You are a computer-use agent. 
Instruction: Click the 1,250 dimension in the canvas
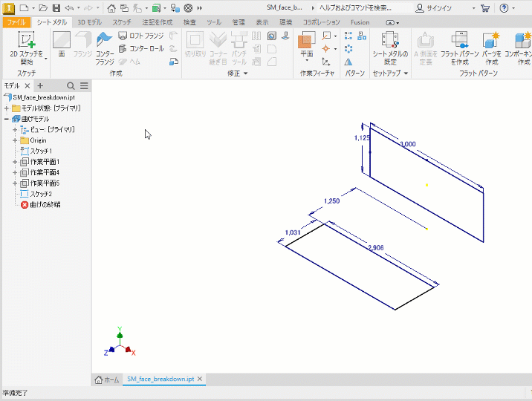332,201
